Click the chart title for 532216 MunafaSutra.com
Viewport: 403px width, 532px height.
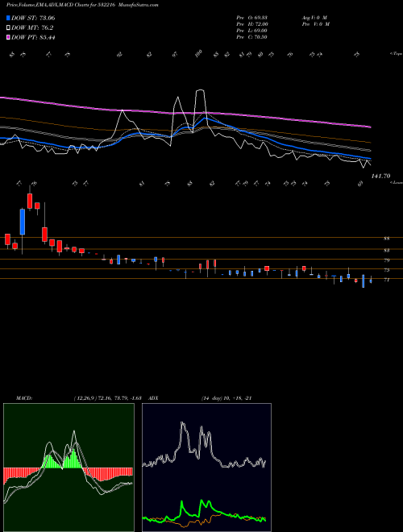coord(82,5)
